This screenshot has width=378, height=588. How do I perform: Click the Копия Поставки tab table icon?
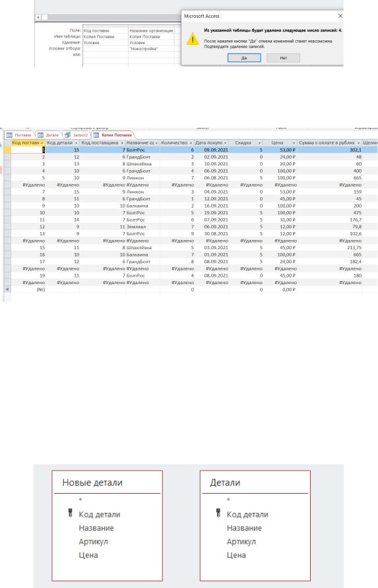tap(96, 135)
